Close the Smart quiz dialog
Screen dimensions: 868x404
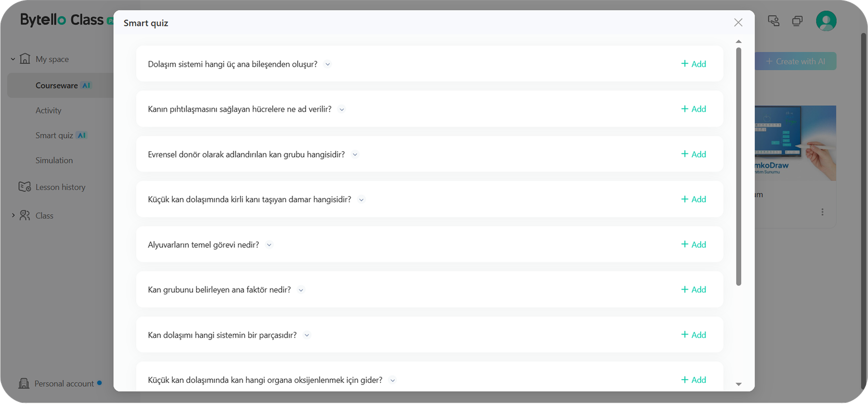click(x=738, y=22)
